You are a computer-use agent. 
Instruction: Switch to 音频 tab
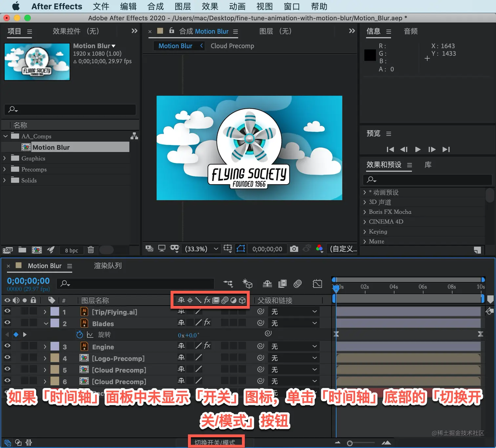pos(411,31)
